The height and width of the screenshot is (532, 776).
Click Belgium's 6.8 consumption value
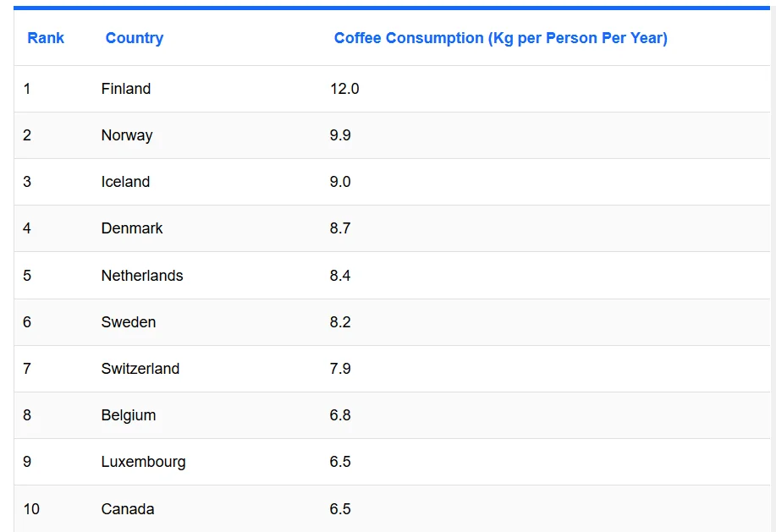tap(340, 415)
